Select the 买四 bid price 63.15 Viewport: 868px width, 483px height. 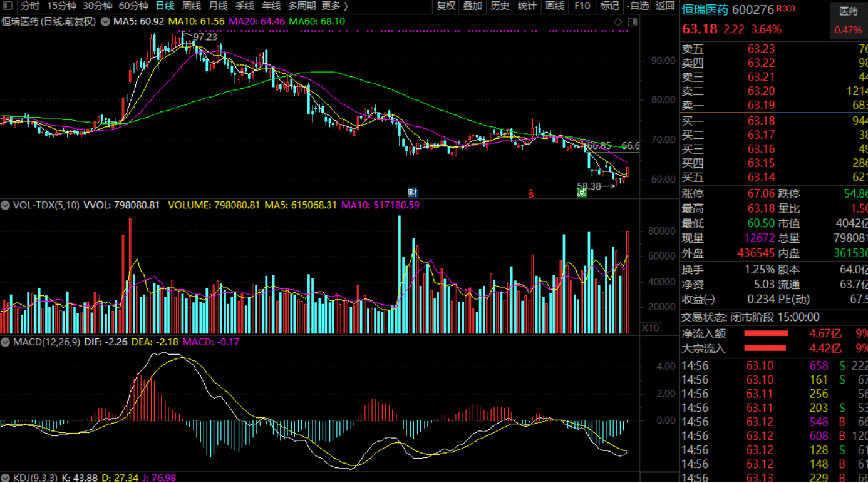pos(761,163)
